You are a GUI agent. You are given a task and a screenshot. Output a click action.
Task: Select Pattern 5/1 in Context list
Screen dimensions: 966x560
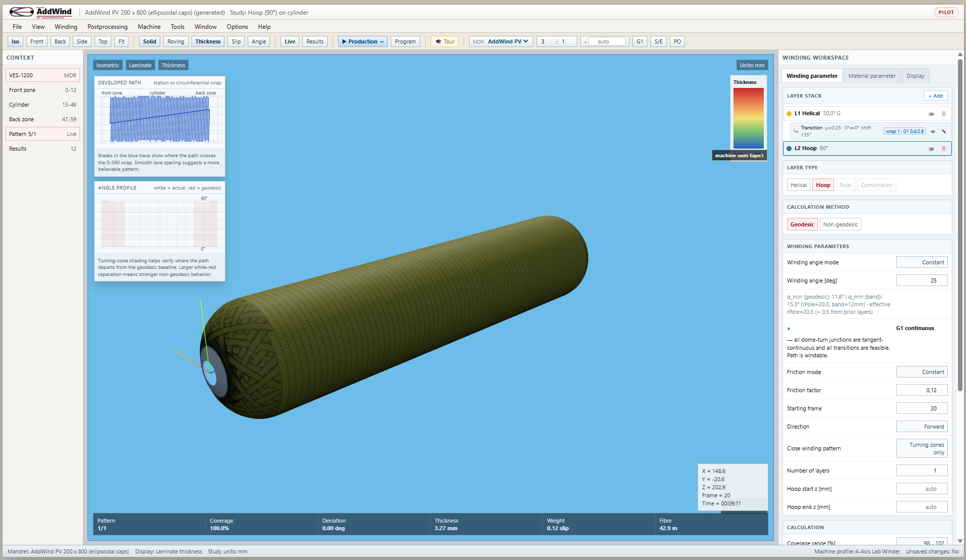click(42, 134)
